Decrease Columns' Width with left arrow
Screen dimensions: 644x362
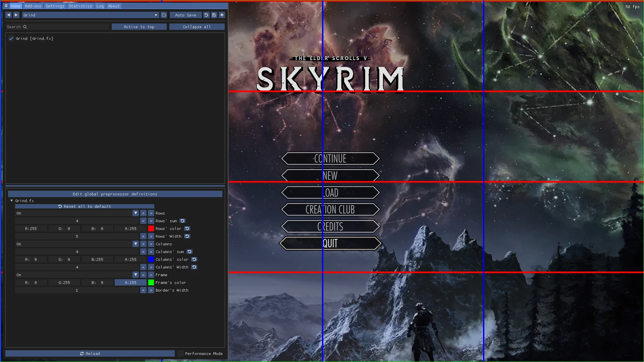click(143, 267)
